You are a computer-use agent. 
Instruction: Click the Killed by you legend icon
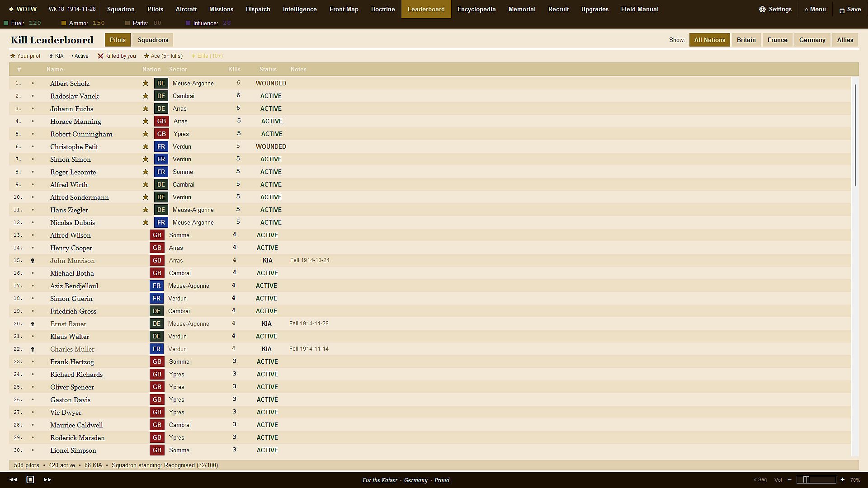click(x=100, y=56)
